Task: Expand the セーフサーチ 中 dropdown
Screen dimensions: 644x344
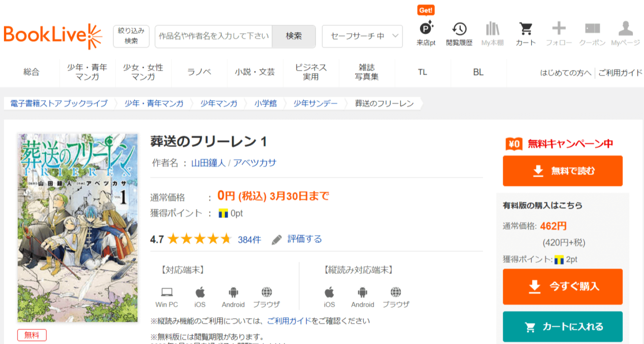Action: [362, 36]
